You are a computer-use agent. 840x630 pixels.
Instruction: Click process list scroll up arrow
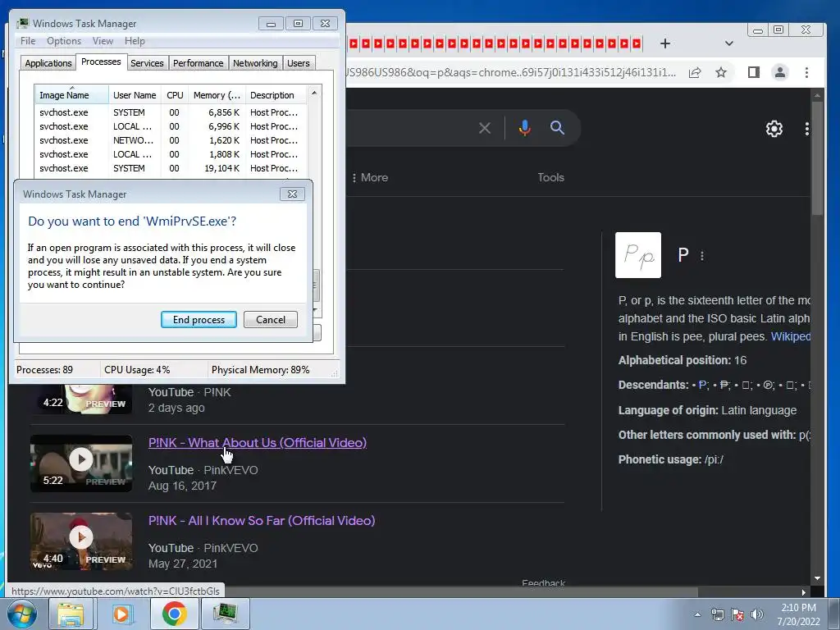(x=314, y=93)
